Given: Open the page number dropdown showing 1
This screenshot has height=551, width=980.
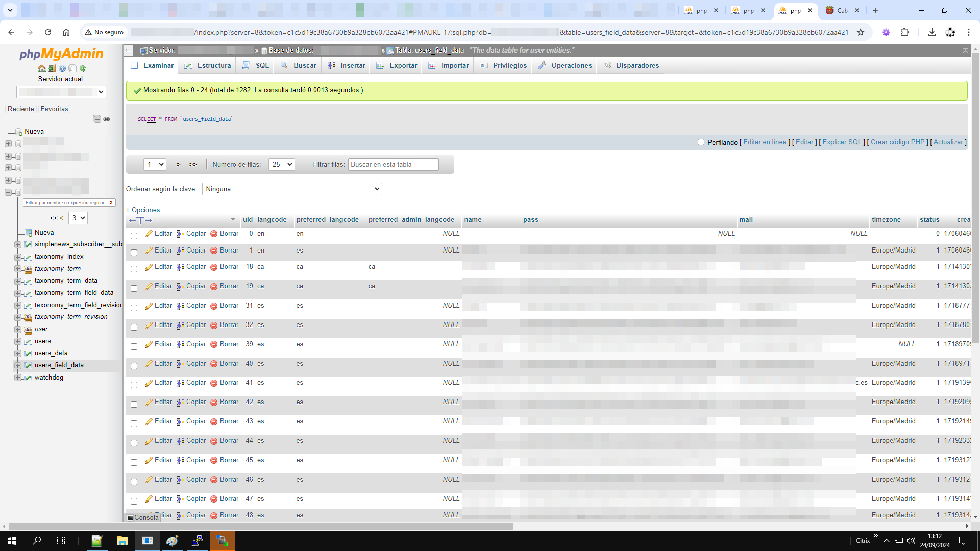Looking at the screenshot, I should [x=155, y=164].
